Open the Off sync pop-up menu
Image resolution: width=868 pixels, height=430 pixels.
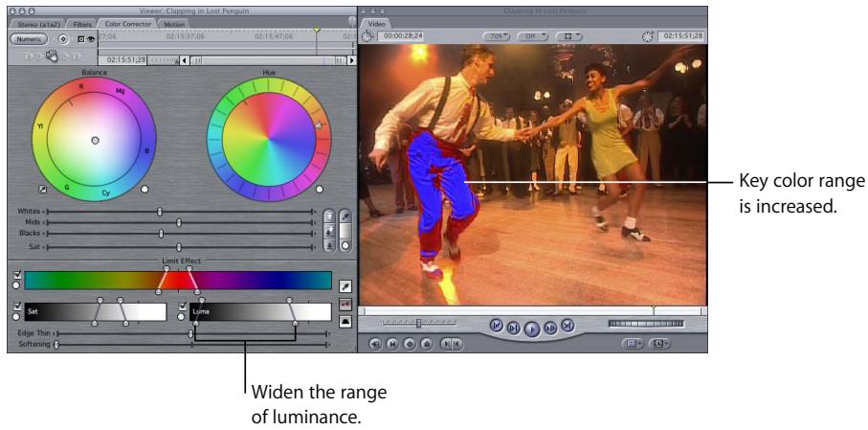tap(532, 36)
